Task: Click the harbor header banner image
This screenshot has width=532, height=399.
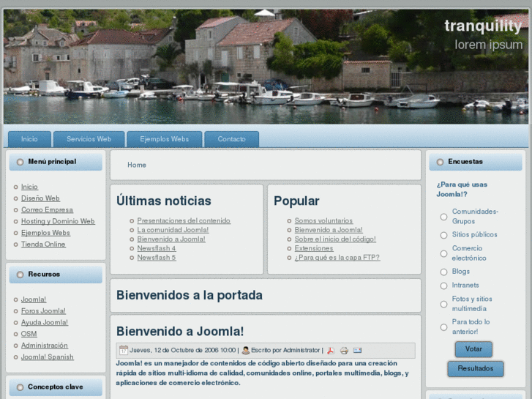Action: (x=266, y=67)
